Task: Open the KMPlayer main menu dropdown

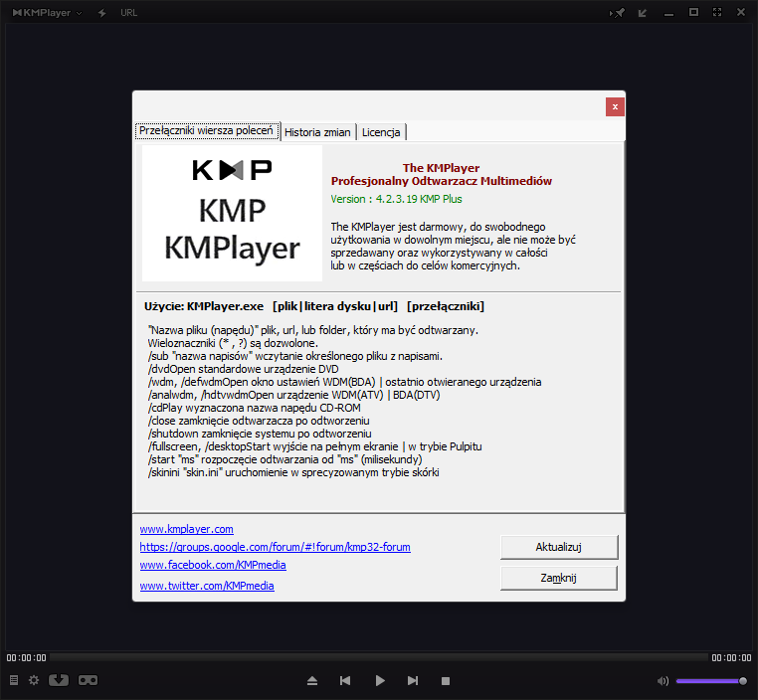Action: (47, 13)
